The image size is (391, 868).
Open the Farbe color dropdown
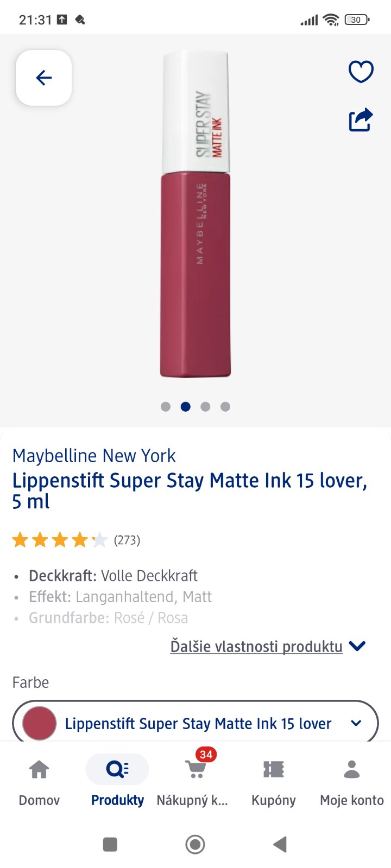(x=195, y=723)
